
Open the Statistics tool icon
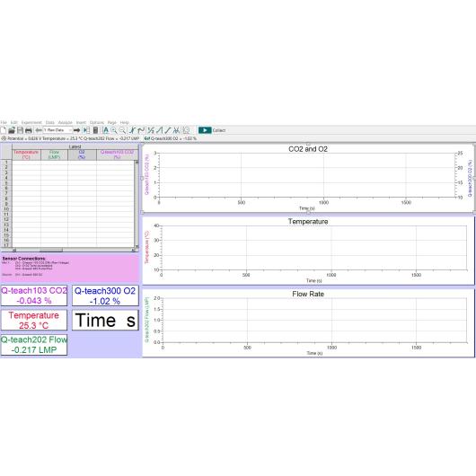(x=151, y=130)
